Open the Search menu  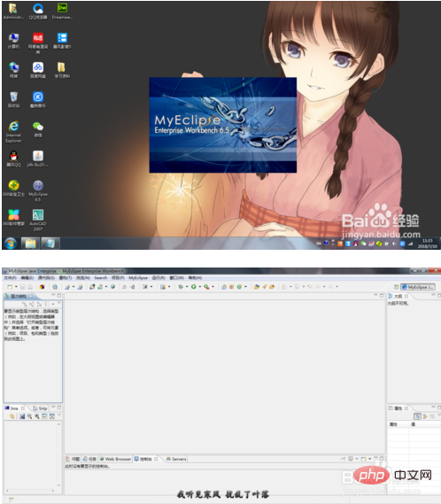101,278
